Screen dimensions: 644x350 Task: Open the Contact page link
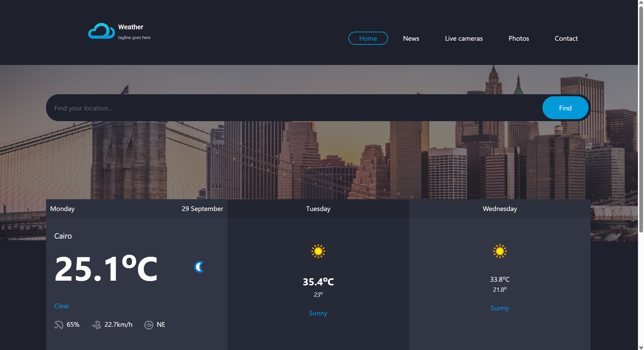pos(566,38)
